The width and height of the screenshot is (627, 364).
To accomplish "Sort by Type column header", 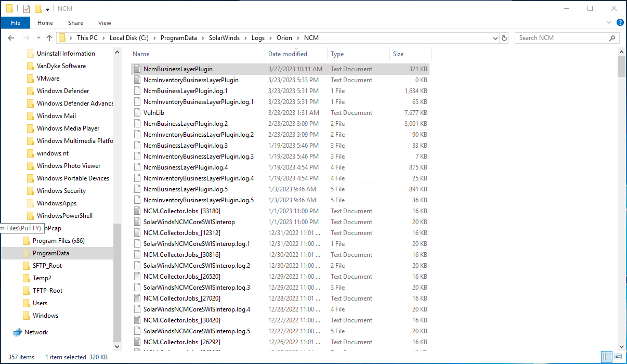I will point(337,54).
